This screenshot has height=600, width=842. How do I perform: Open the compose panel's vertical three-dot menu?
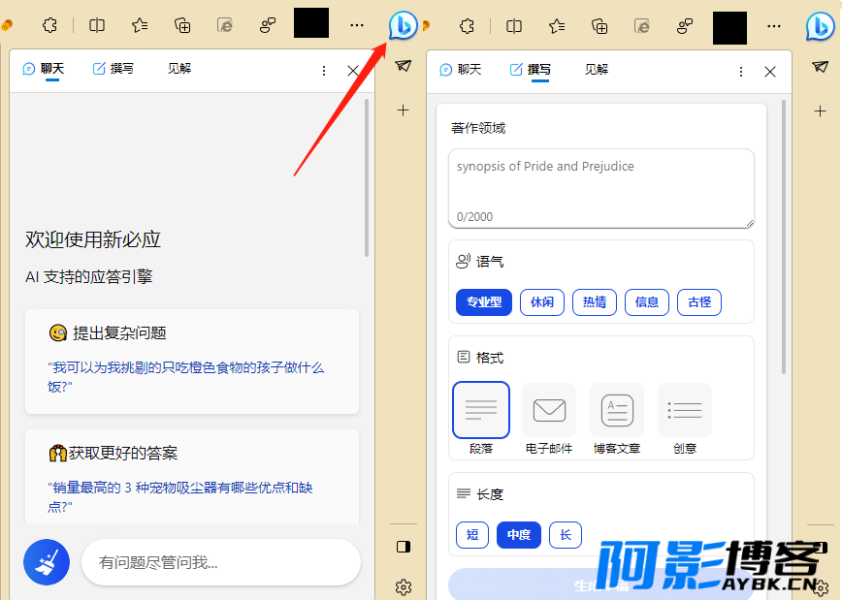(740, 72)
